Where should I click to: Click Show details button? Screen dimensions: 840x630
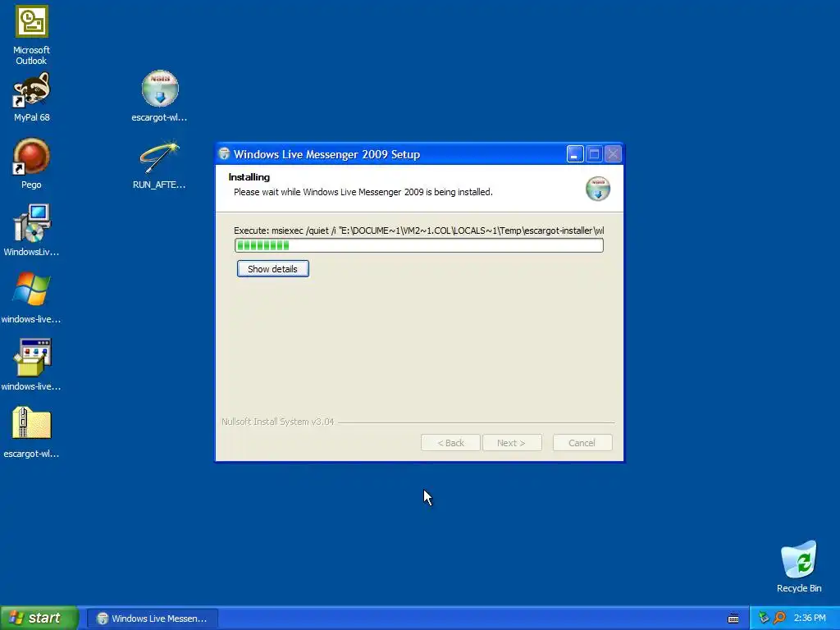(272, 269)
